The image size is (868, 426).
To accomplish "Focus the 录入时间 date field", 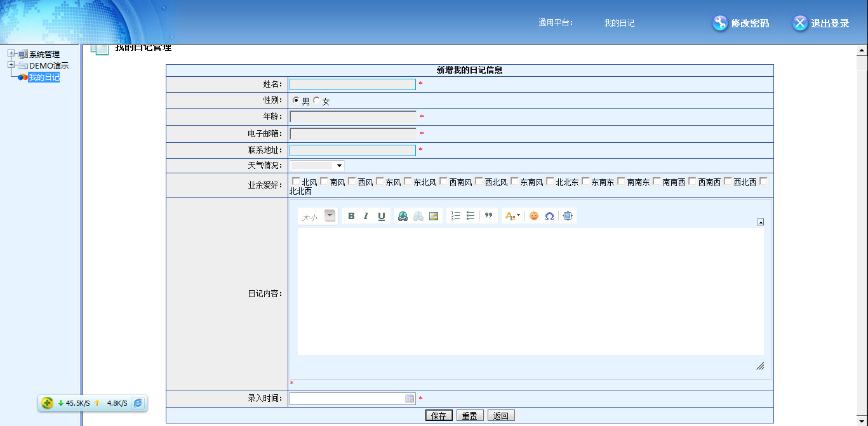I will click(352, 399).
